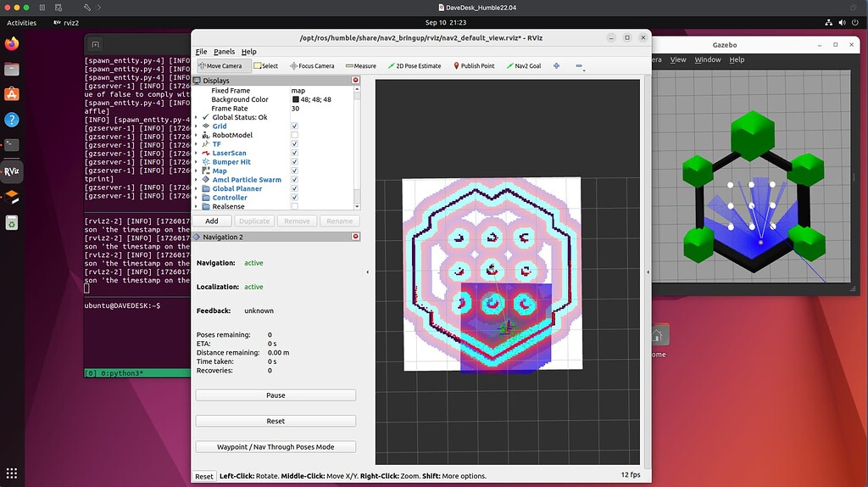The width and height of the screenshot is (868, 487).
Task: Expand the Global Planner group
Action: [x=196, y=188]
